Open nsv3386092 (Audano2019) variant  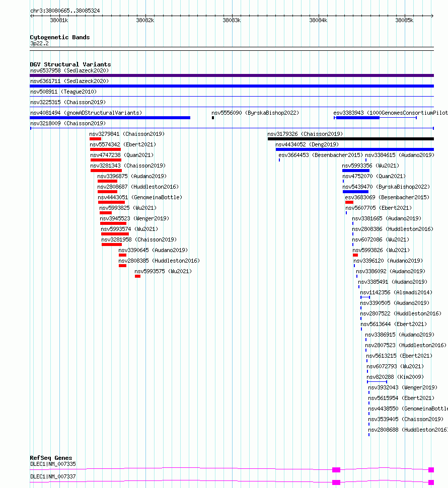point(391,272)
